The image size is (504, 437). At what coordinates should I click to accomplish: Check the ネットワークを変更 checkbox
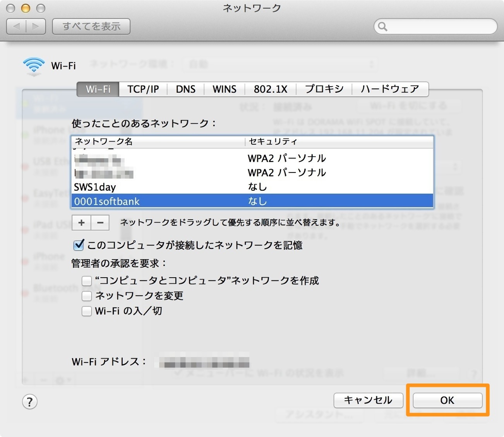[x=87, y=296]
